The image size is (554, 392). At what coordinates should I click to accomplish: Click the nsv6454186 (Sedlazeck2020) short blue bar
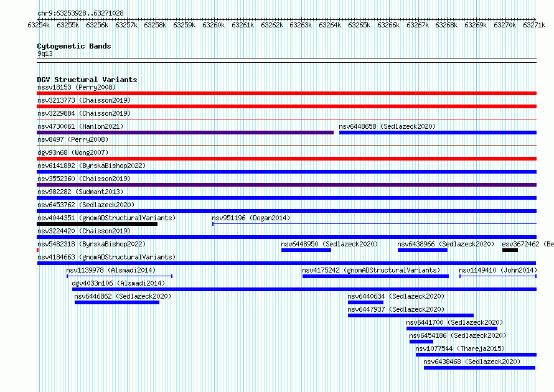coord(421,342)
